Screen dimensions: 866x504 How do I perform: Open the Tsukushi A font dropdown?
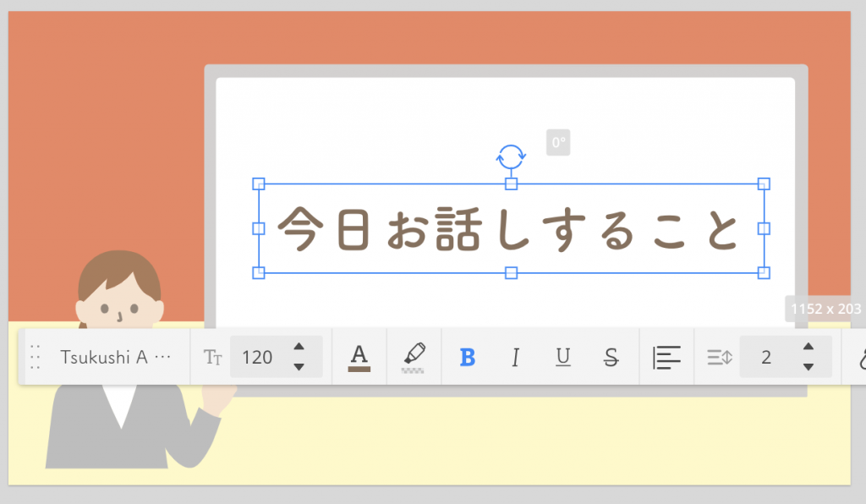pos(115,357)
